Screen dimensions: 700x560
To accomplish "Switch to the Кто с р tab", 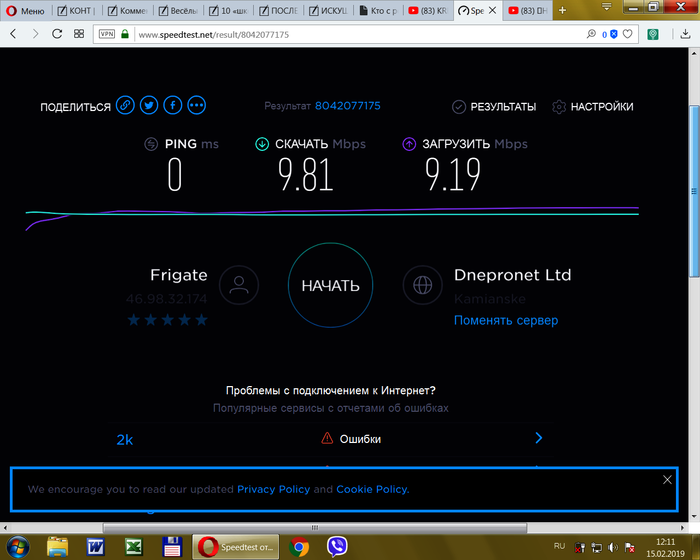I will pos(379,11).
